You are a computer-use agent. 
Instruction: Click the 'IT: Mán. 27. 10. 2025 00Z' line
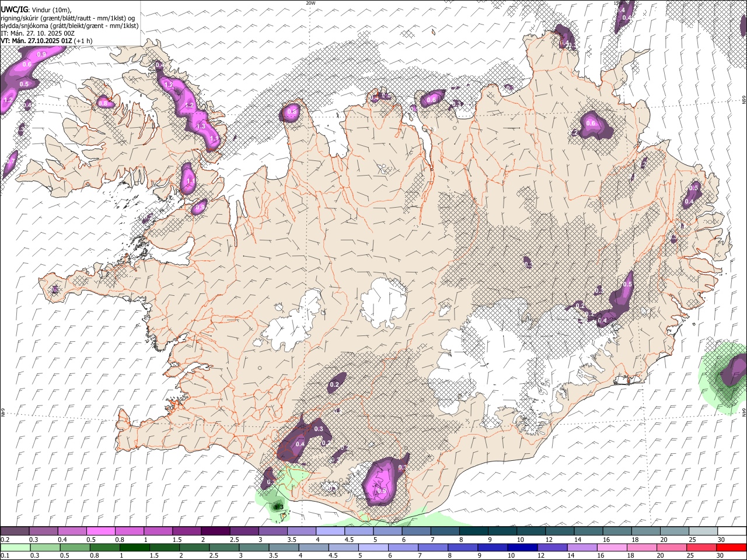pyautogui.click(x=38, y=33)
